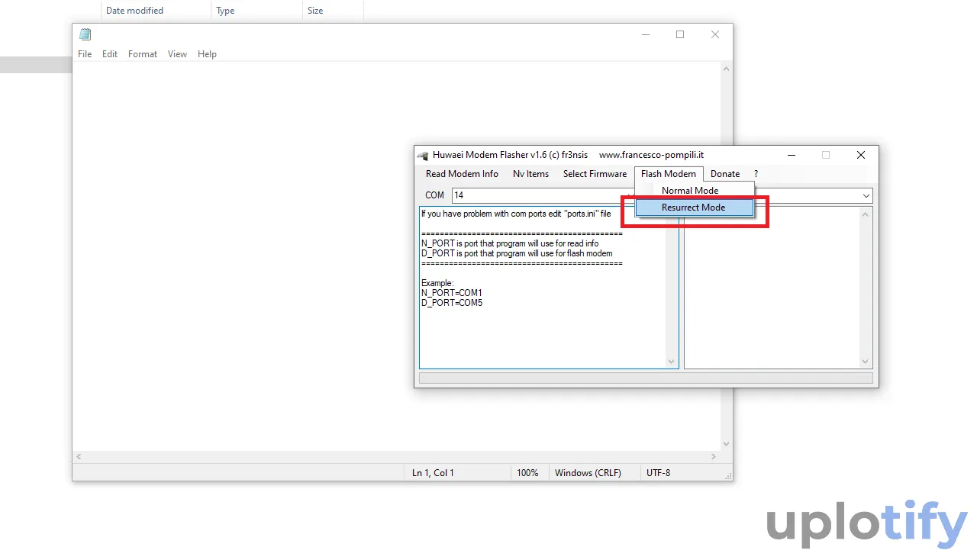Open Notepad's File menu
Image resolution: width=977 pixels, height=560 pixels.
tap(85, 54)
